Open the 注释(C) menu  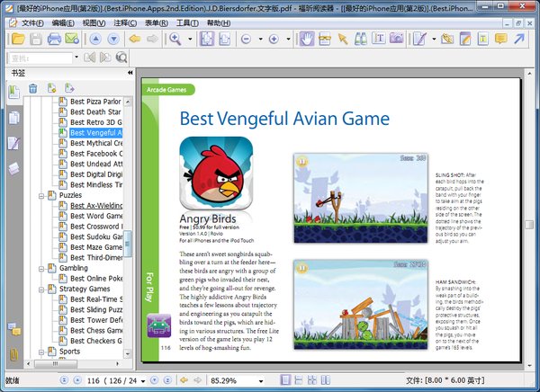click(x=125, y=23)
